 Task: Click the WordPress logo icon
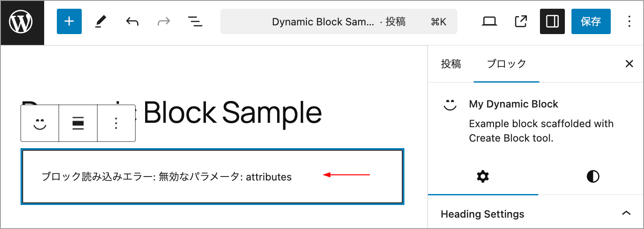(21, 22)
